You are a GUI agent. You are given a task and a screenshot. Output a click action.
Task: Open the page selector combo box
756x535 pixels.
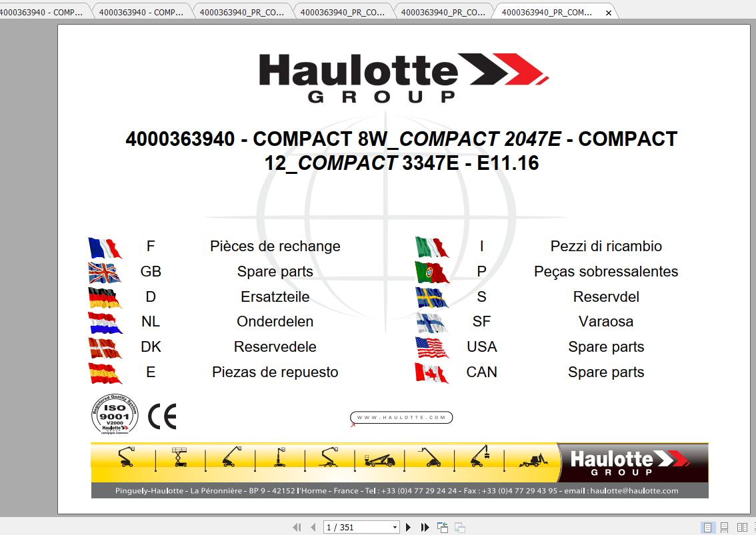point(395,526)
